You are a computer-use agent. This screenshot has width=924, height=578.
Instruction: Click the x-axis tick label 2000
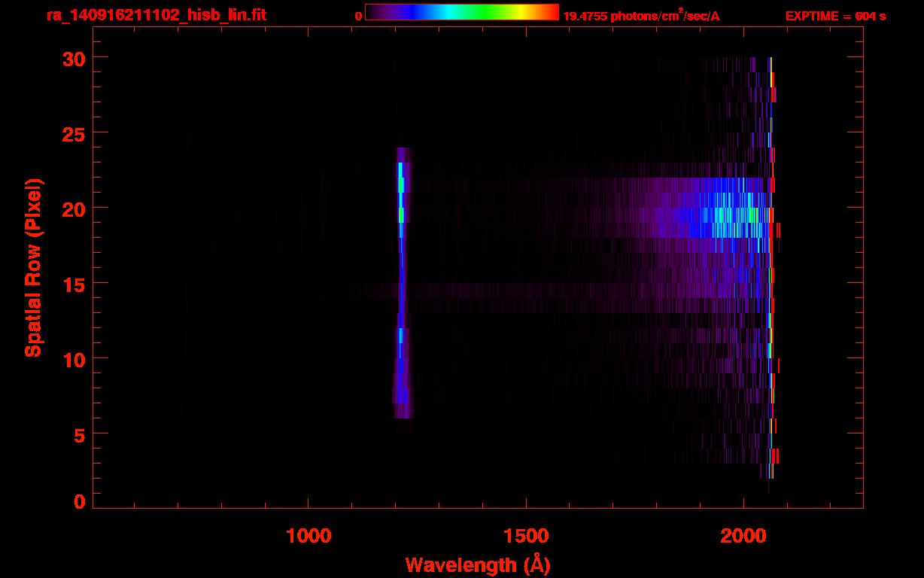coord(743,536)
